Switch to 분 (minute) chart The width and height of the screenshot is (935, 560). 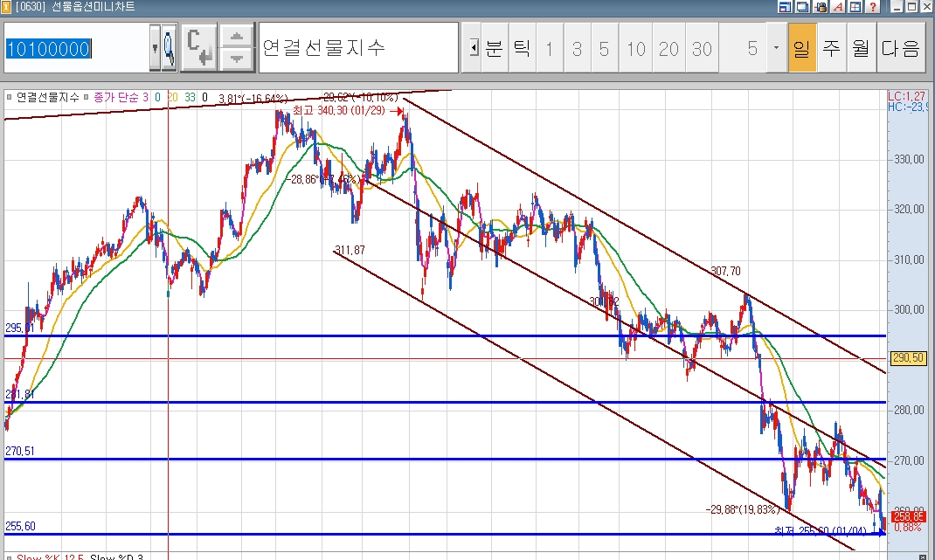494,48
